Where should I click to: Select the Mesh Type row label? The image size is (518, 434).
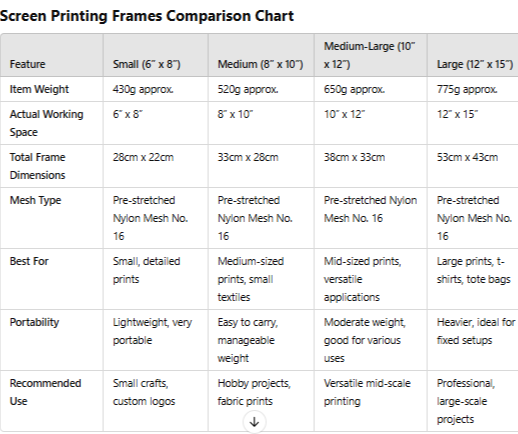[35, 200]
